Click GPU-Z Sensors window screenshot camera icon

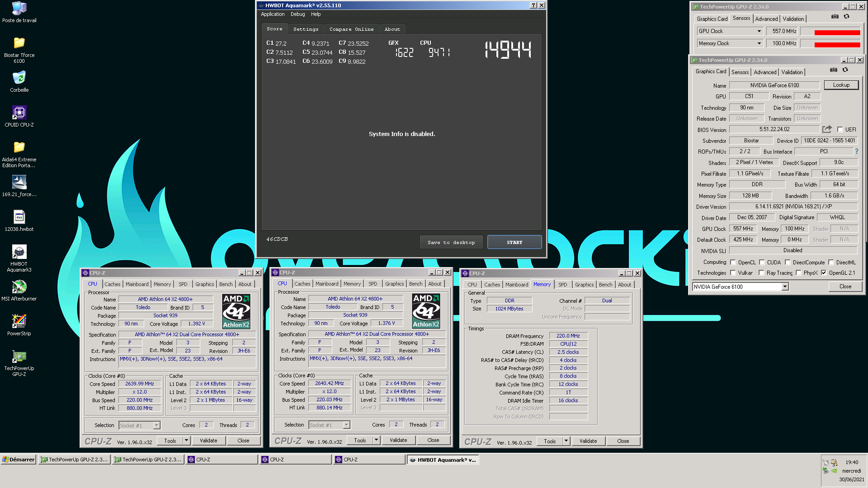click(835, 17)
